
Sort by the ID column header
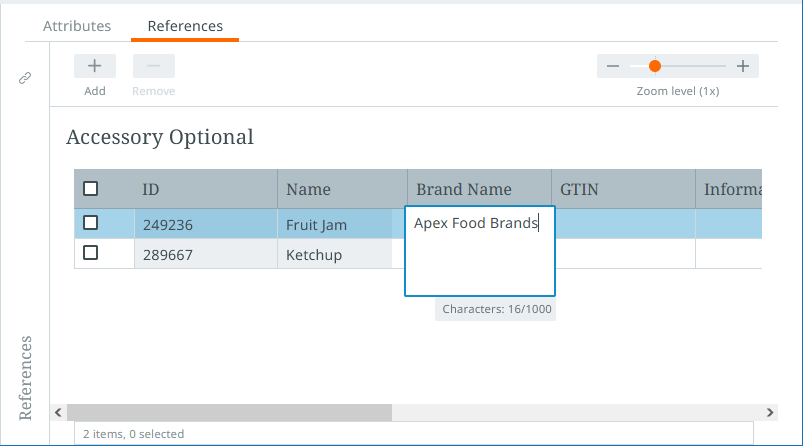[x=151, y=189]
